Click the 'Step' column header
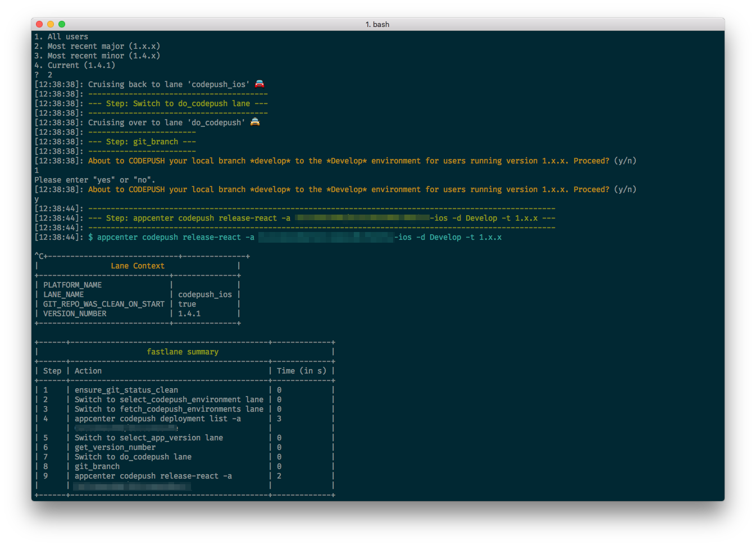Screen dimensions: 756x546 tap(52, 371)
